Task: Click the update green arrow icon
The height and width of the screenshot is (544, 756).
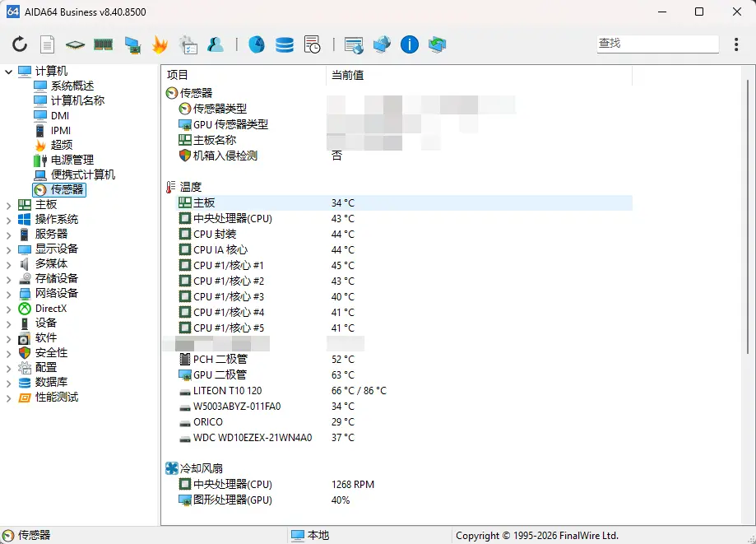Action: point(438,44)
